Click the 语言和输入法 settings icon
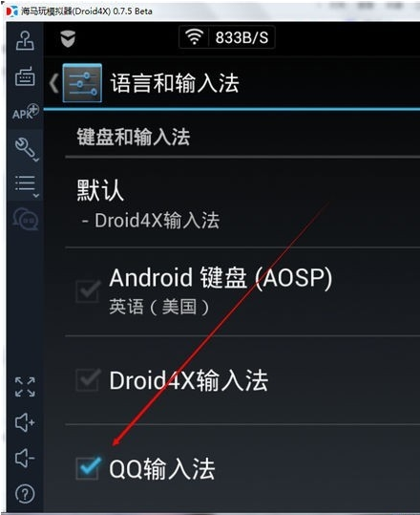Screen dimensions: 420x515 pyautogui.click(x=82, y=83)
